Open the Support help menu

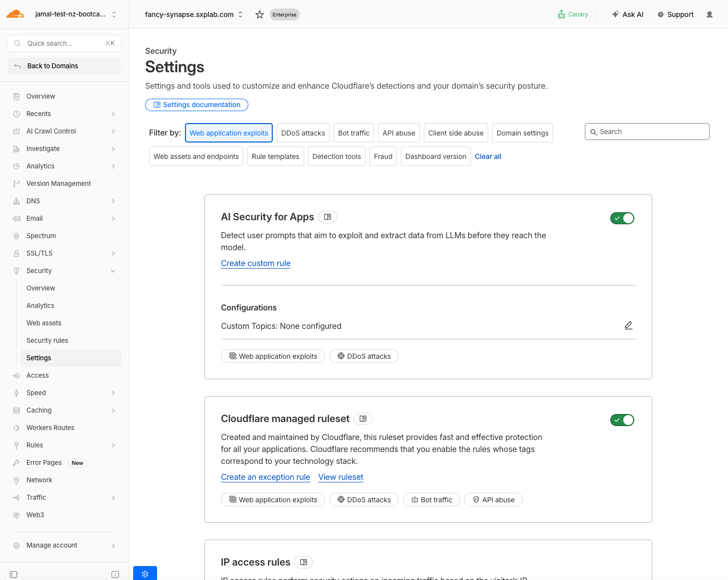(x=676, y=14)
